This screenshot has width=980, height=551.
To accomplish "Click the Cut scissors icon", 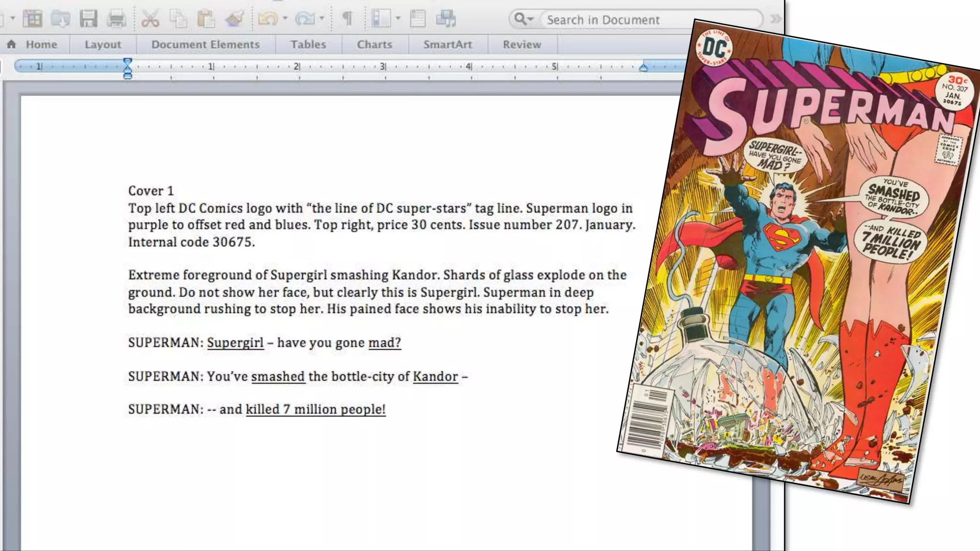I will [150, 19].
